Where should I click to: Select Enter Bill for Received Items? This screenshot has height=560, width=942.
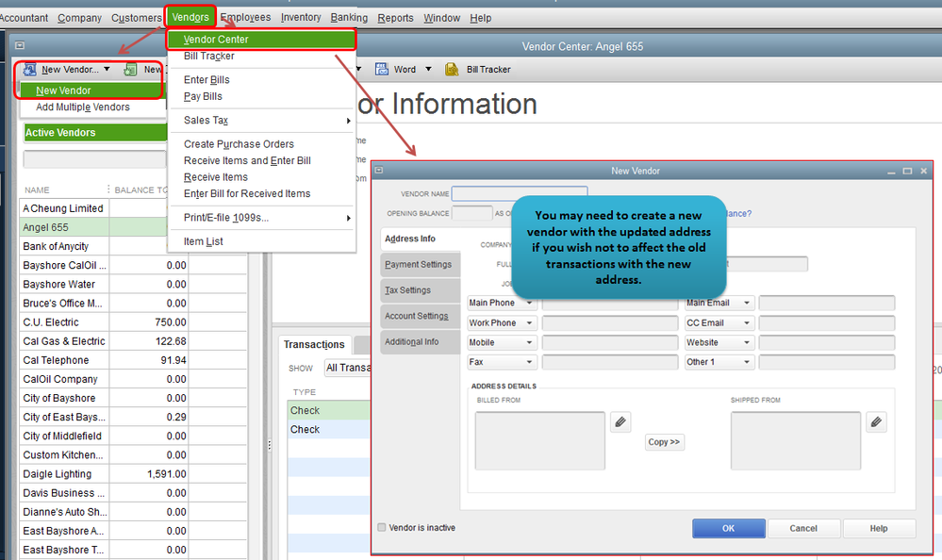click(x=247, y=193)
